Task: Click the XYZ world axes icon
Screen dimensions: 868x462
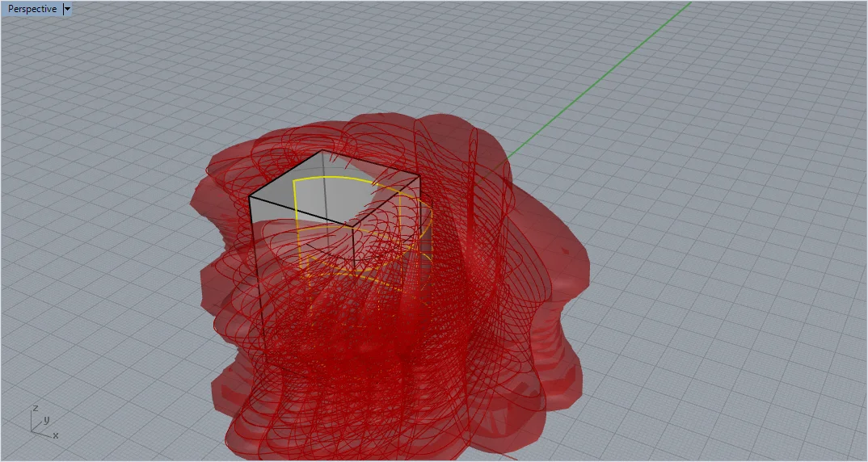Action: [44, 422]
